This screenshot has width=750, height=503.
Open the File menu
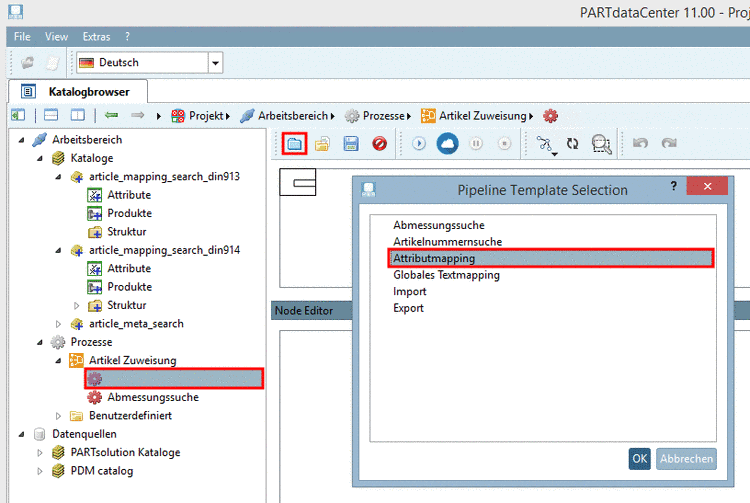tap(22, 36)
